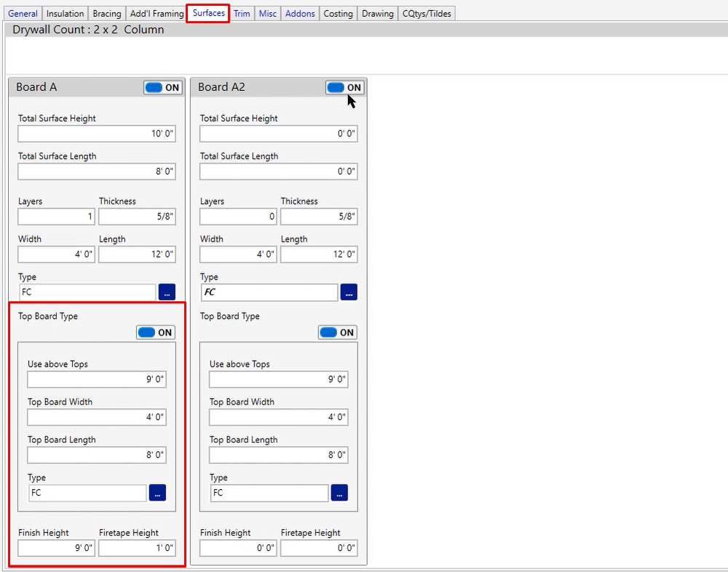Click Board A Layers input field

(56, 217)
